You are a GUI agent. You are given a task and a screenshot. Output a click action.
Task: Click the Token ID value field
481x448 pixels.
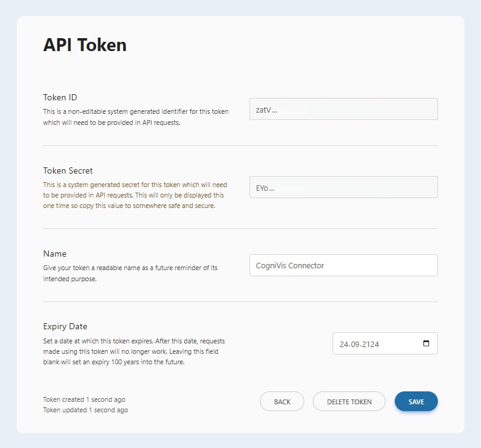343,109
